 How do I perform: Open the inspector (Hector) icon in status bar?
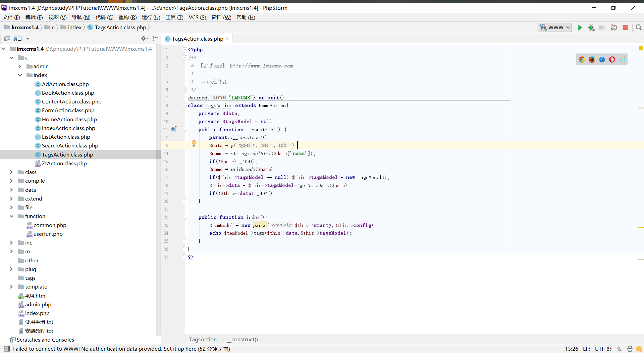pos(630,349)
